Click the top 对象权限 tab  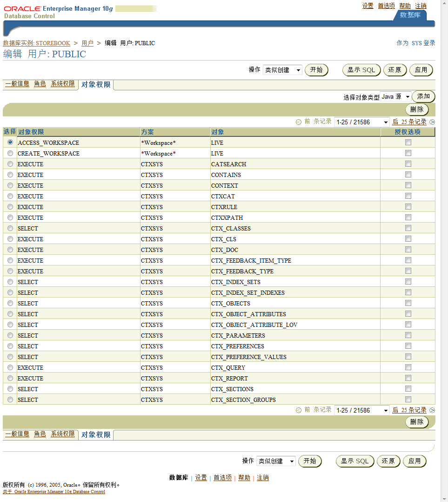click(x=96, y=85)
